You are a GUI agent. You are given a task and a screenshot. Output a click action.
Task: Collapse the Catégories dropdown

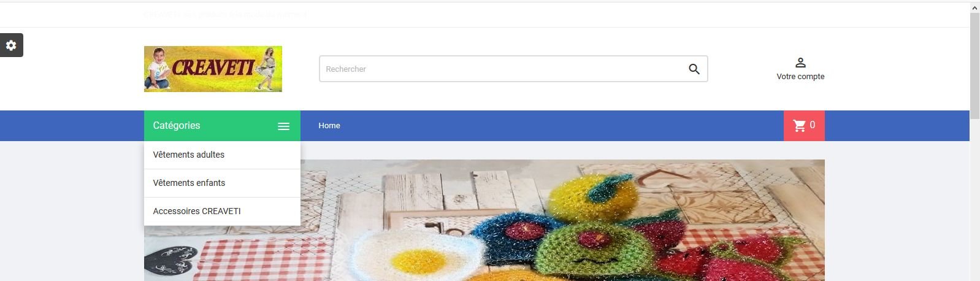click(222, 126)
